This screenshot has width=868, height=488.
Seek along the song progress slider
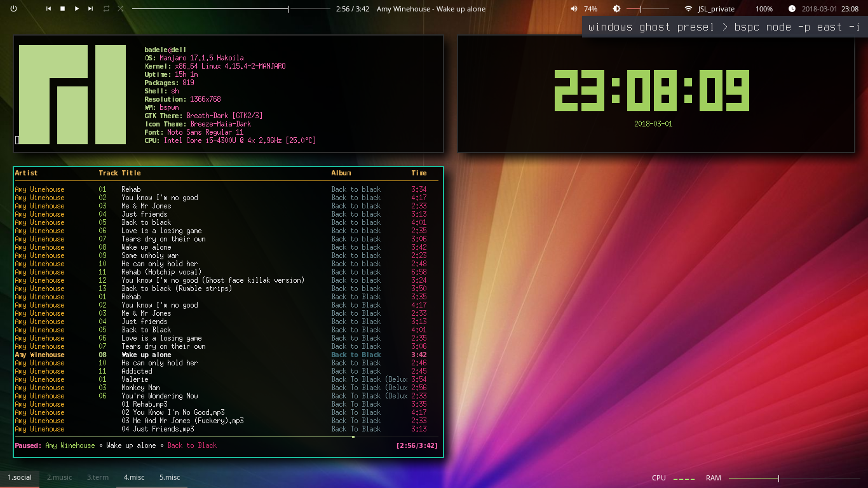tap(231, 9)
